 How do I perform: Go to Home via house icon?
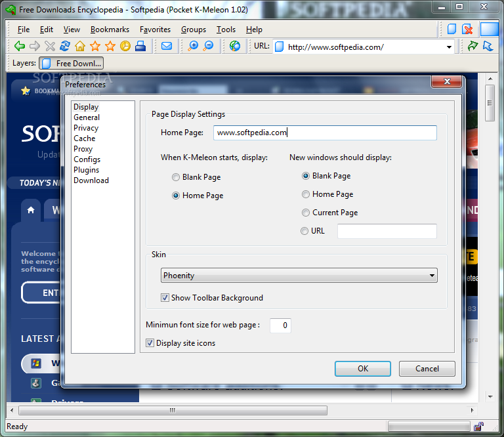pyautogui.click(x=80, y=47)
